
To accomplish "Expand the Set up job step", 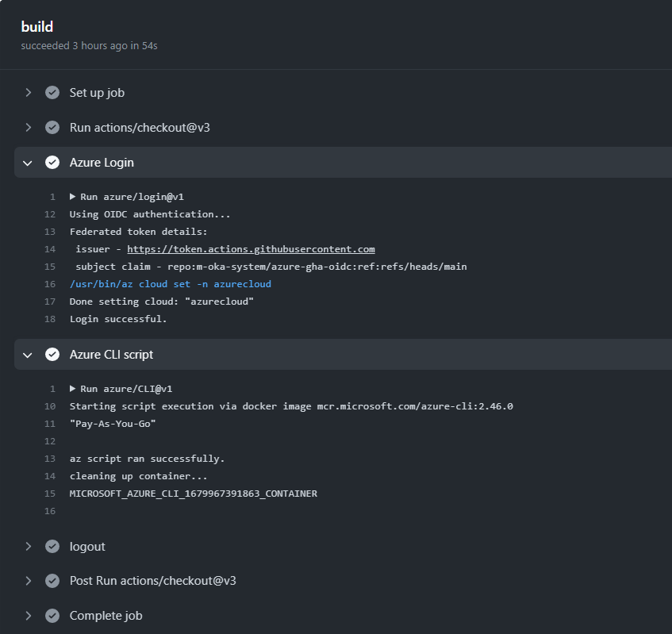I will coord(29,93).
